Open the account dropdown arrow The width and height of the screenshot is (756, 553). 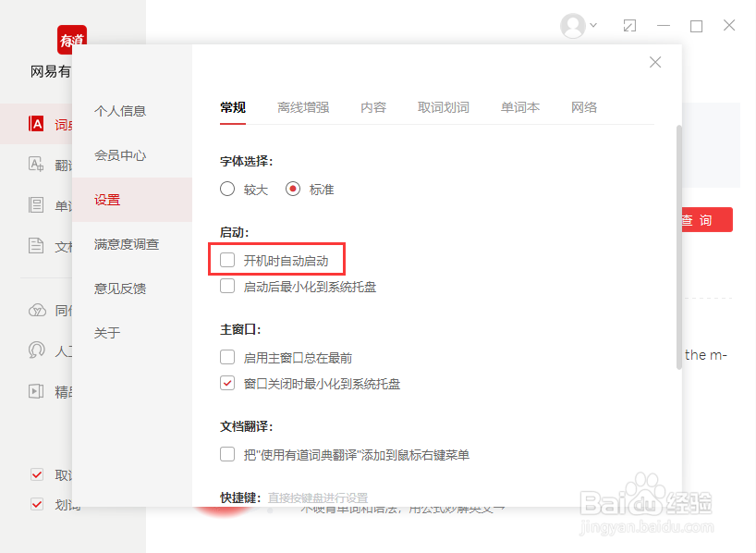pos(592,25)
